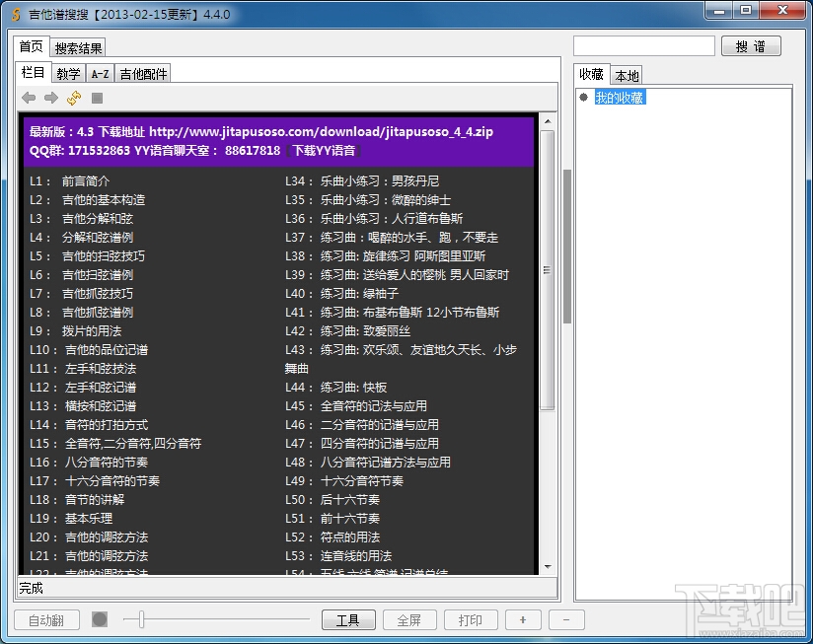Click the 自动翻 button
This screenshot has height=644, width=813.
(x=46, y=620)
